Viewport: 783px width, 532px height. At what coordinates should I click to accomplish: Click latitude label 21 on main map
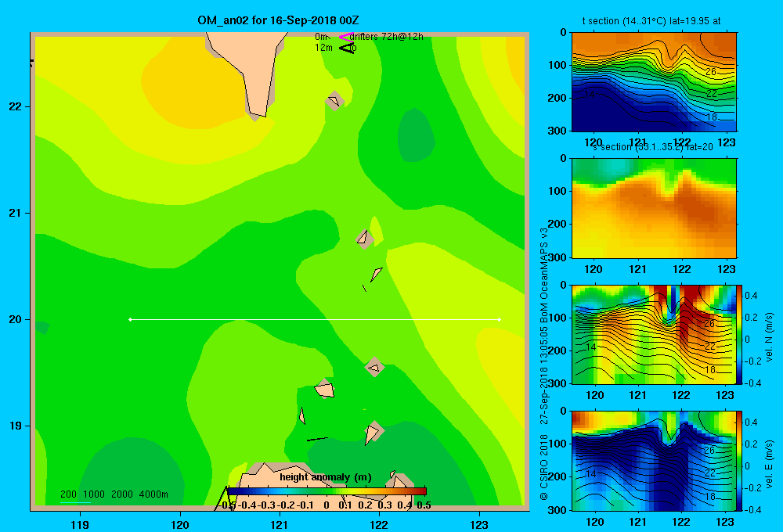click(16, 213)
